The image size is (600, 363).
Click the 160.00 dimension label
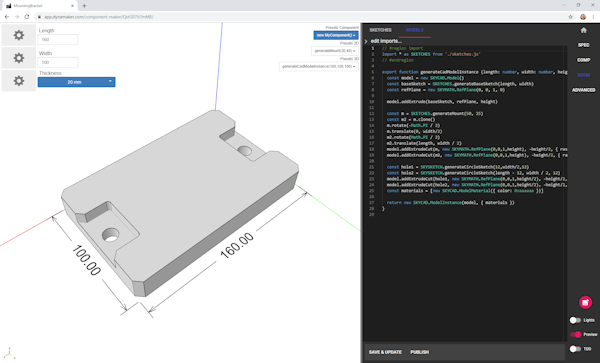(x=237, y=246)
